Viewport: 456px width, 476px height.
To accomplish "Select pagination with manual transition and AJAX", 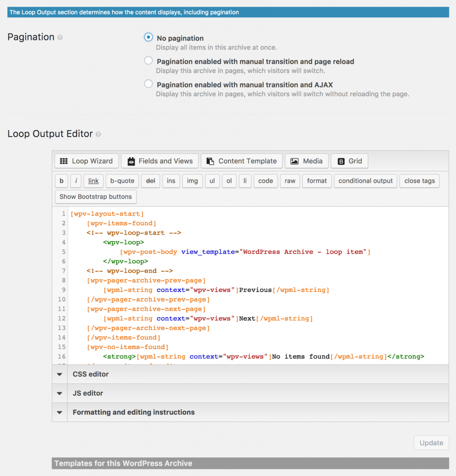I will tap(148, 84).
